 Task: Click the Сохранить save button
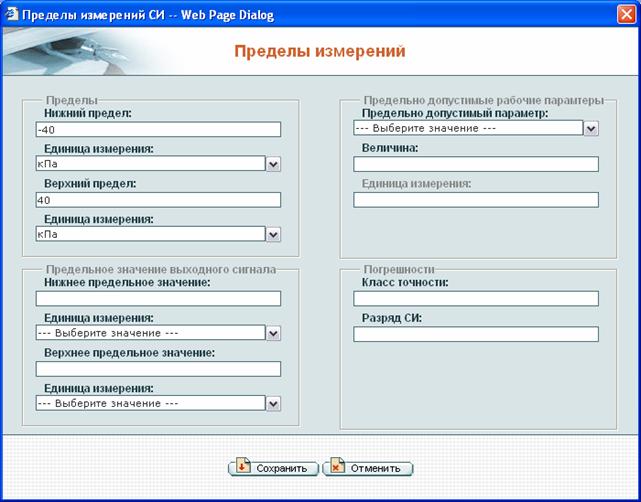pyautogui.click(x=273, y=468)
